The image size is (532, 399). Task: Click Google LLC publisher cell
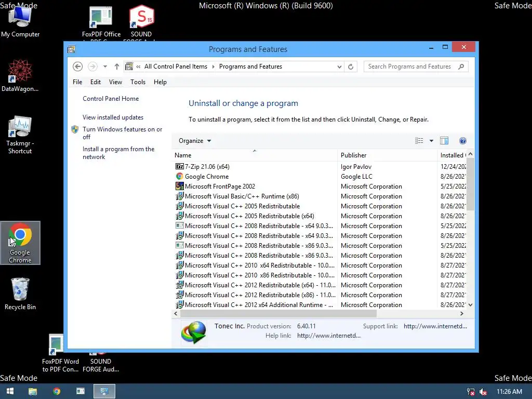click(x=356, y=177)
